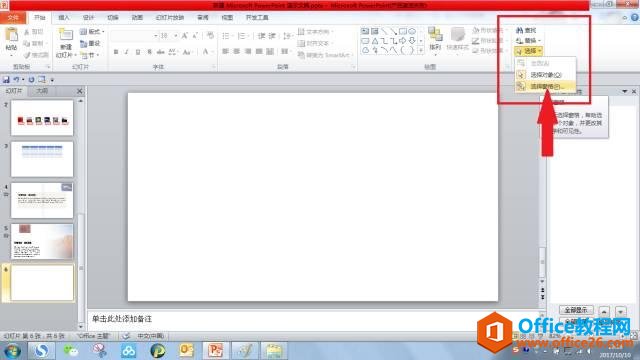Switch to the Insert ribbon tab
The height and width of the screenshot is (360, 640).
64,18
